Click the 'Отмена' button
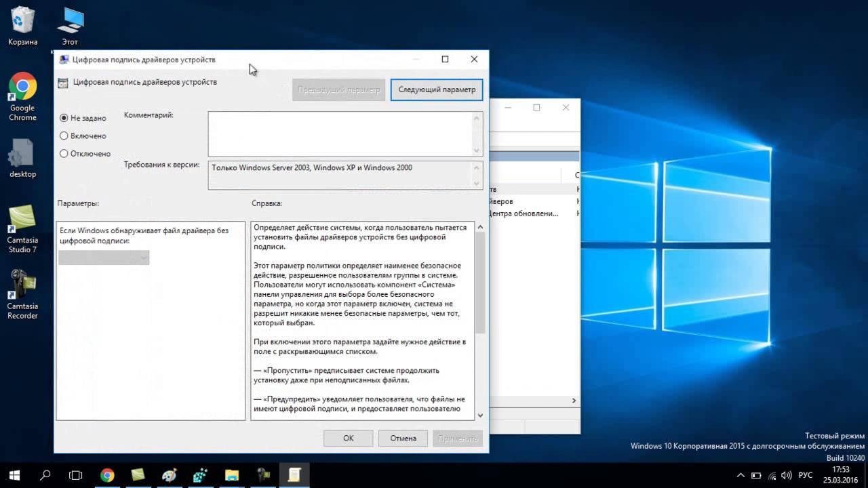 point(403,438)
